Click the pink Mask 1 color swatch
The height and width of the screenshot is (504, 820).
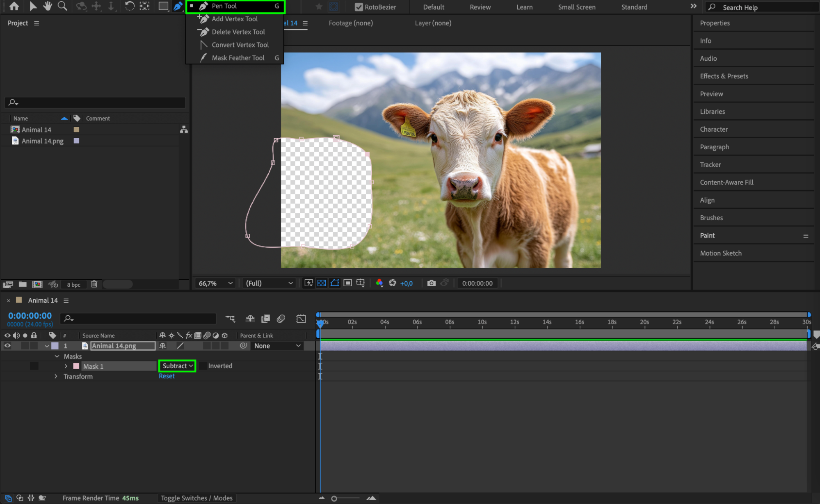click(76, 366)
